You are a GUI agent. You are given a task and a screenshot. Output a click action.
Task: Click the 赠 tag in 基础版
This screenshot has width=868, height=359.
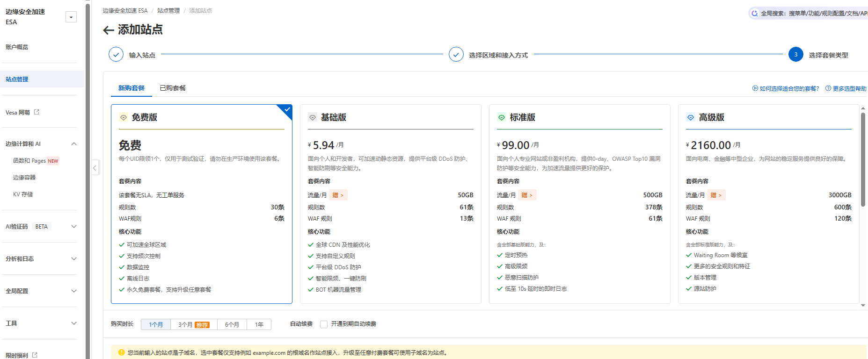(338, 195)
